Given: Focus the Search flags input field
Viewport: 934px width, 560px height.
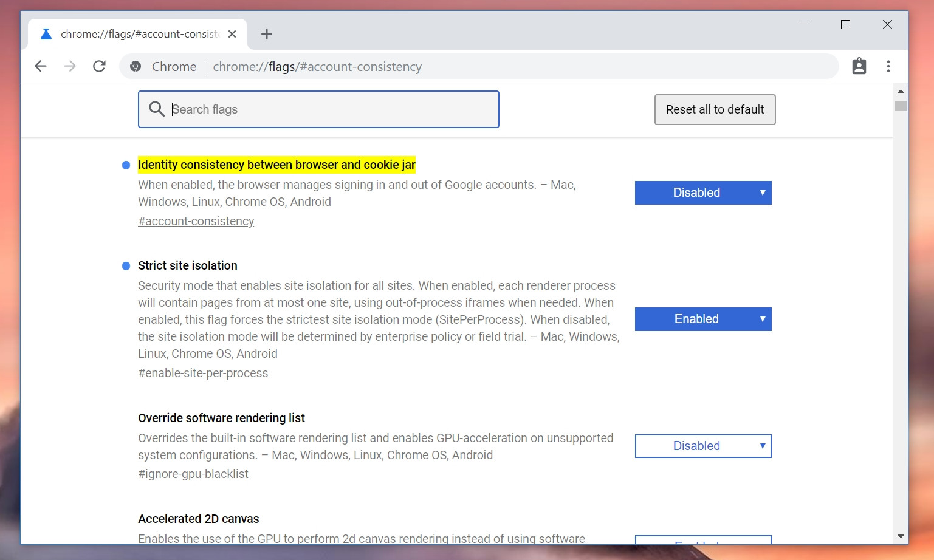Looking at the screenshot, I should click(318, 109).
